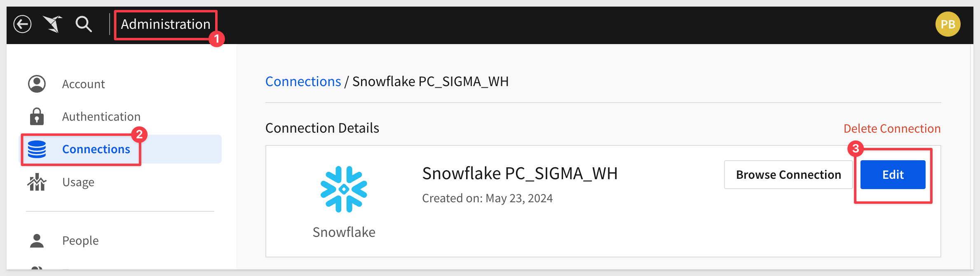Screen dimensions: 980x276
Task: Click the Authentication lock icon
Action: click(37, 117)
